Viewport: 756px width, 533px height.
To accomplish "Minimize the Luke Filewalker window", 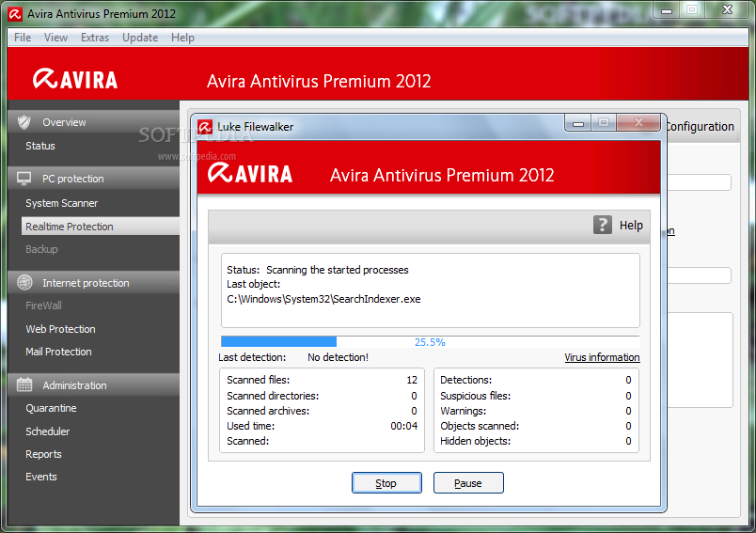I will (x=578, y=123).
